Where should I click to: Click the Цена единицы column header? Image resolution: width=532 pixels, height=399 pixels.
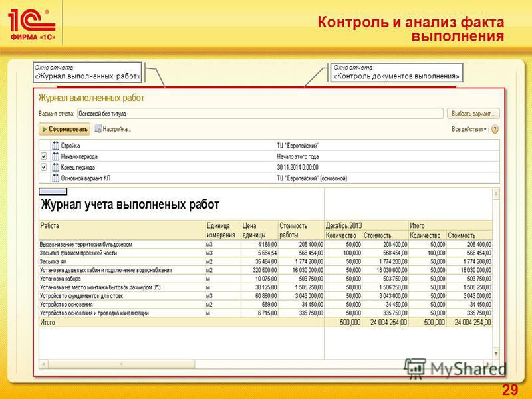[x=259, y=230]
